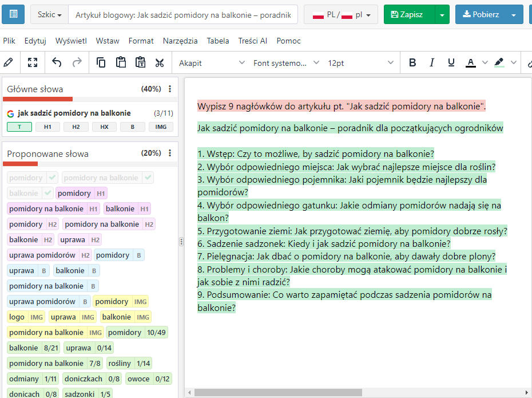Apply italic formatting
The image size is (532, 398).
pyautogui.click(x=431, y=62)
